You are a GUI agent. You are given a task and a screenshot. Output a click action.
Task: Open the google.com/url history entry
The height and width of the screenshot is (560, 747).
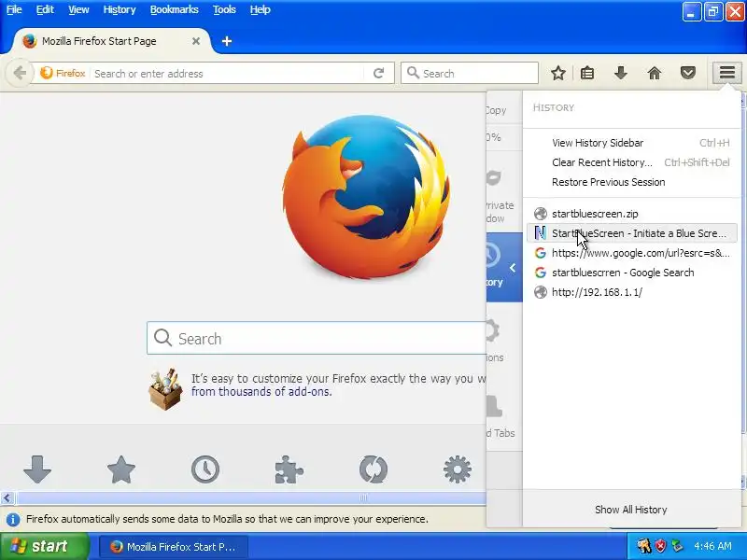coord(632,253)
